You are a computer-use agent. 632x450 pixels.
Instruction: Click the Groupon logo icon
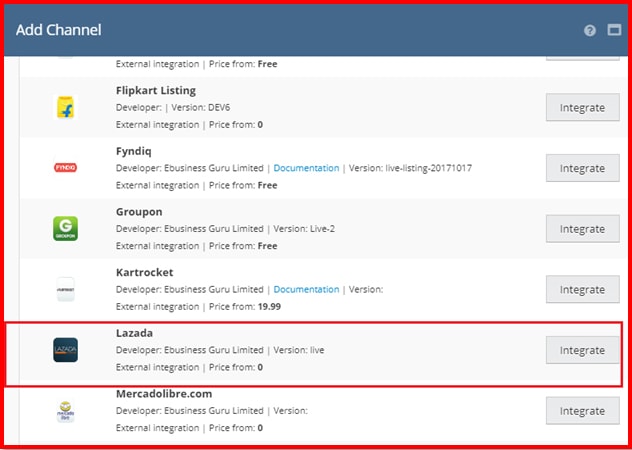[65, 229]
